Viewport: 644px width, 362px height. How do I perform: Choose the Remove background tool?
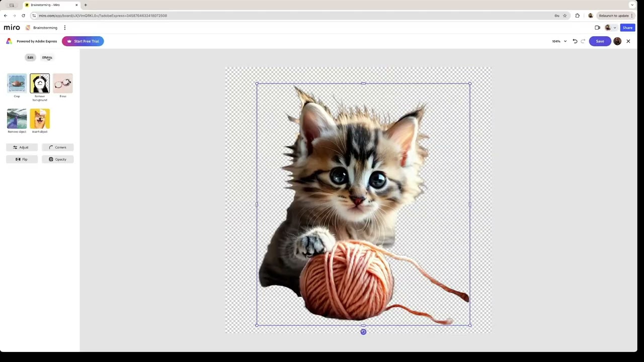(40, 83)
